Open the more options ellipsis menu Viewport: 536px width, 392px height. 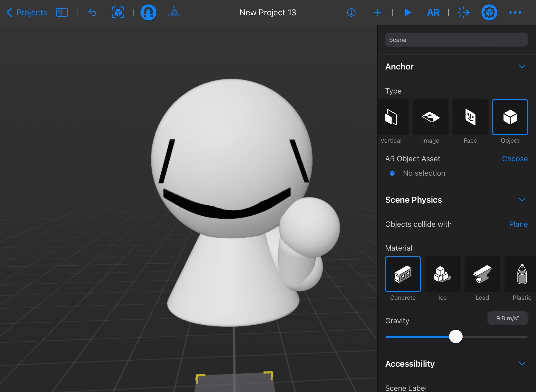pos(515,12)
